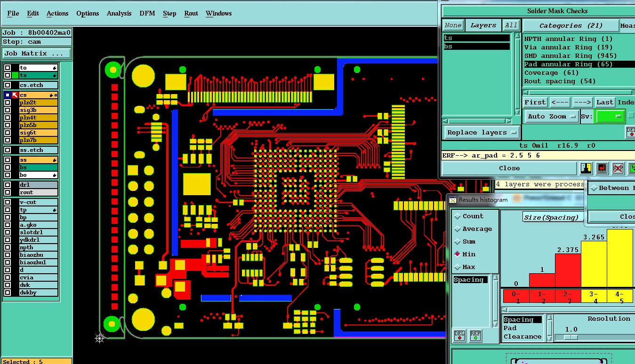Click the First result button
This screenshot has width=635, height=364.
(x=535, y=102)
